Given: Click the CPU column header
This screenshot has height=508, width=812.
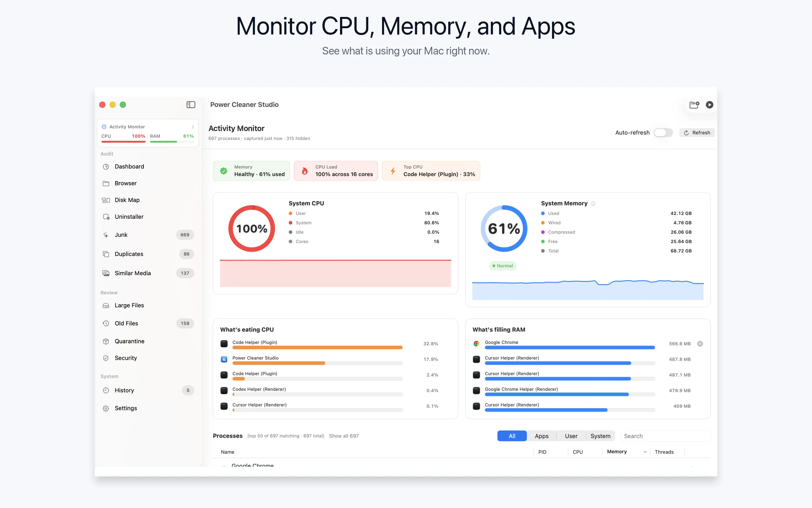Looking at the screenshot, I should click(x=578, y=452).
